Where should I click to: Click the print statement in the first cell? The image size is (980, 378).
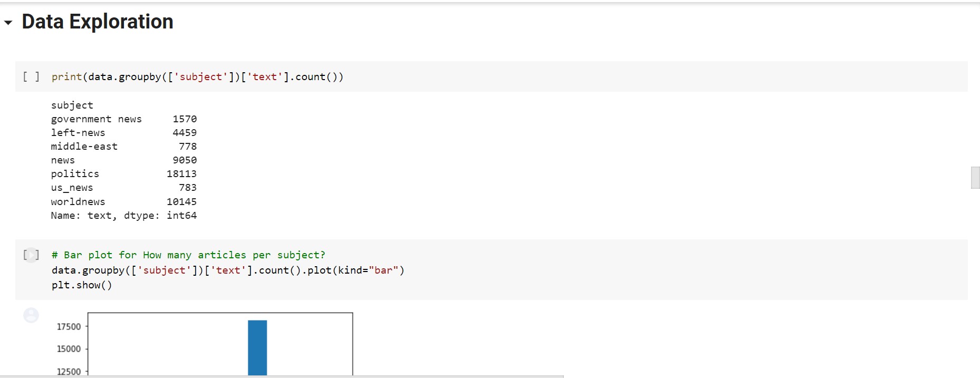coord(197,76)
